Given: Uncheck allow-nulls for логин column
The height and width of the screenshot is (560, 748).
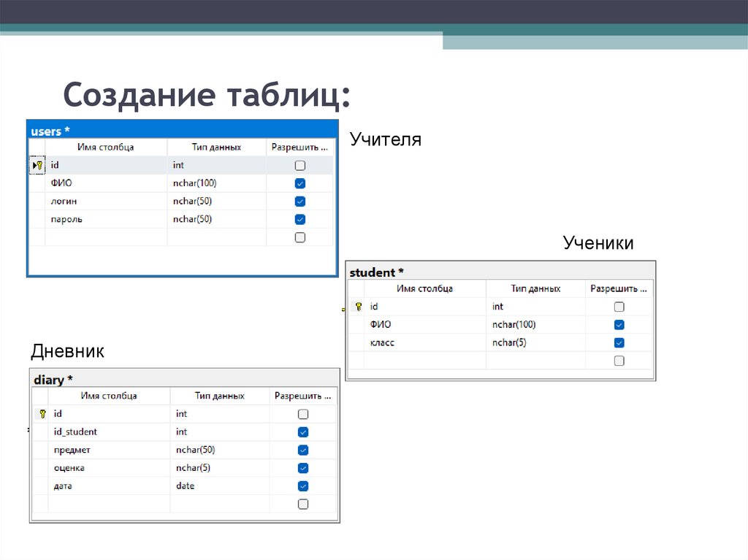Looking at the screenshot, I should click(x=300, y=202).
